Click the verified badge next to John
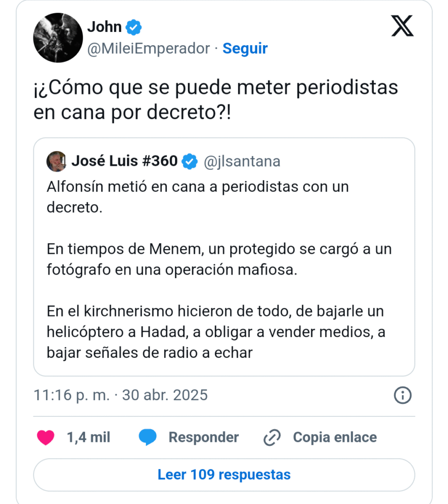 coord(133,28)
